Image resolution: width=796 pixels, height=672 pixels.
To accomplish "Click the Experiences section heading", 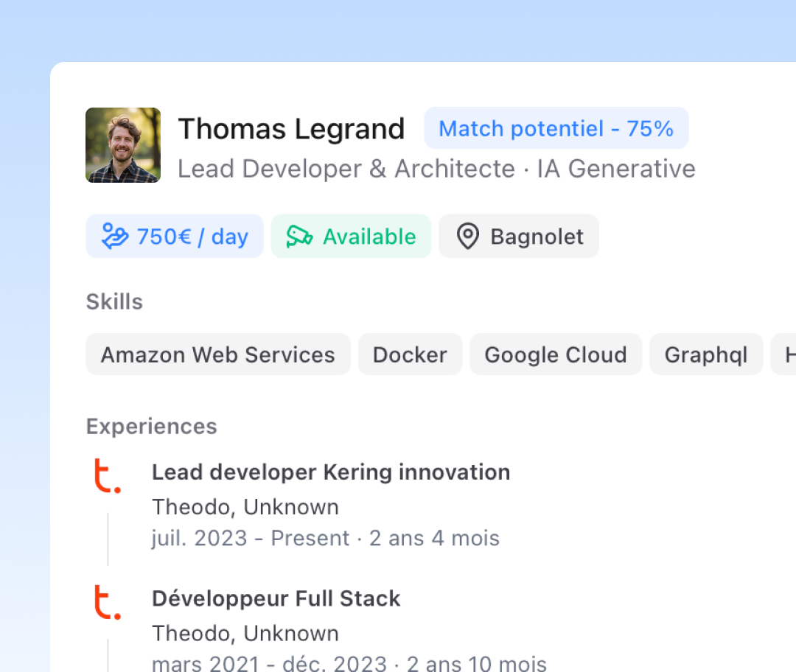I will coord(151,427).
